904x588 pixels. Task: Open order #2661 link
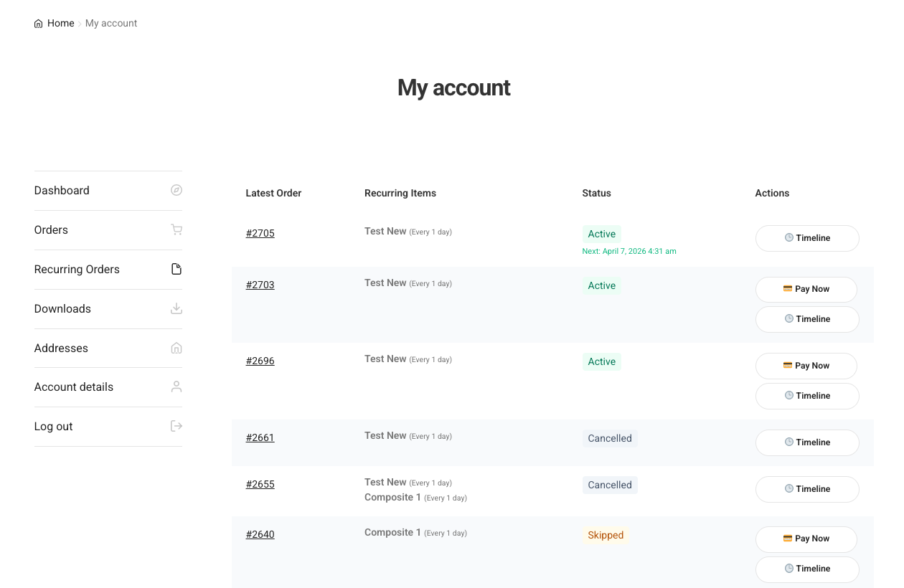point(260,437)
